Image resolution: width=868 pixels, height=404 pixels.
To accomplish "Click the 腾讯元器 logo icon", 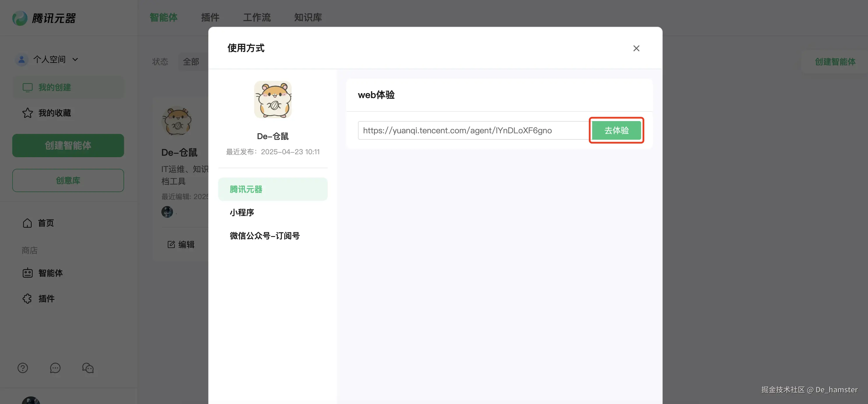I will click(20, 18).
